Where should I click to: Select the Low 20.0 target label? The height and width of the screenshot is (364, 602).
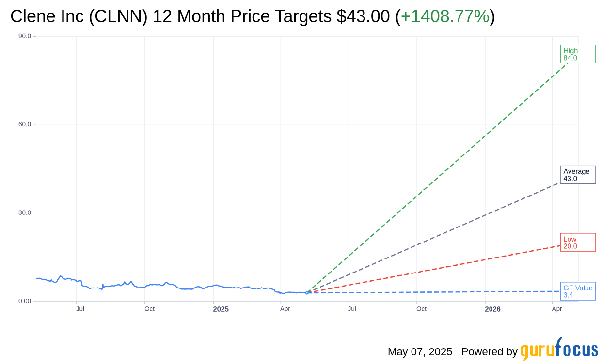point(577,243)
